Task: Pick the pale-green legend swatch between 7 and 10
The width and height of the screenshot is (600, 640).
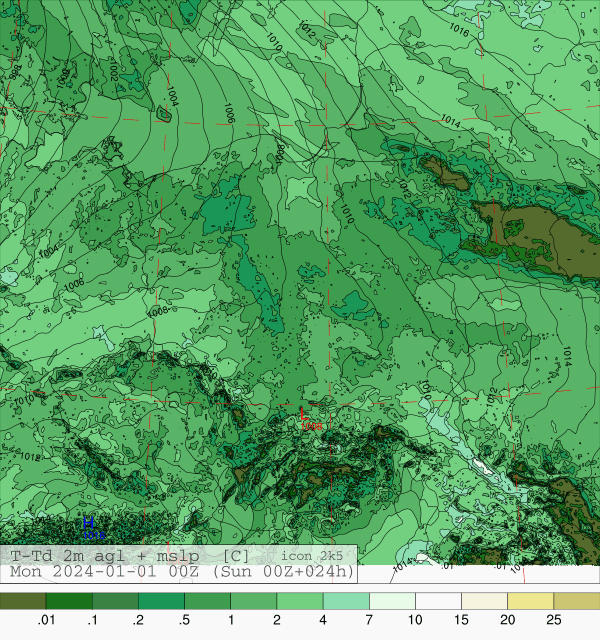Action: [x=392, y=601]
